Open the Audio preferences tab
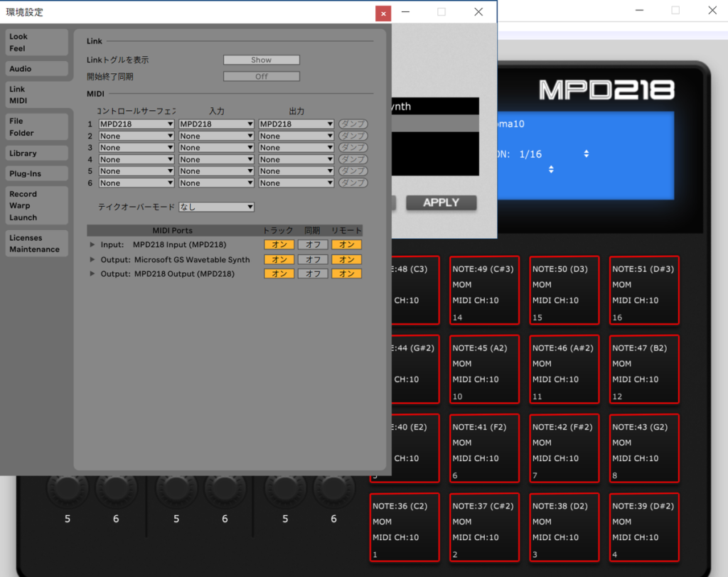This screenshot has height=577, width=728. [x=37, y=69]
